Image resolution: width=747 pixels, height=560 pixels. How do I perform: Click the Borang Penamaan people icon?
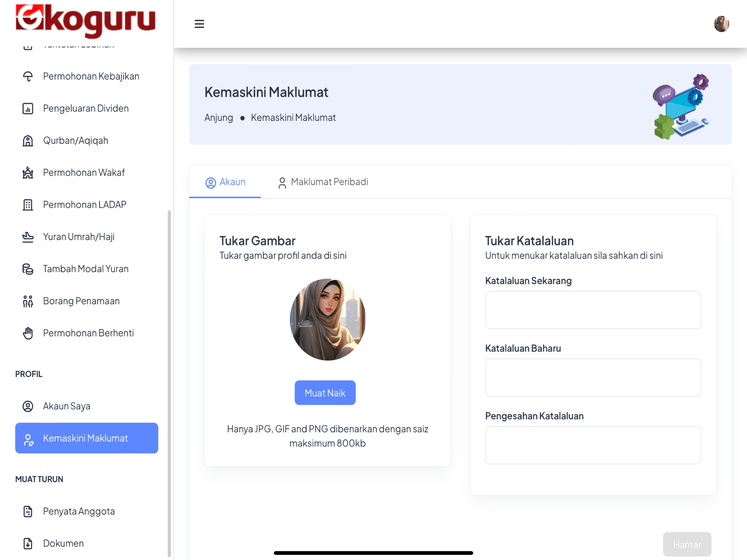coord(28,301)
